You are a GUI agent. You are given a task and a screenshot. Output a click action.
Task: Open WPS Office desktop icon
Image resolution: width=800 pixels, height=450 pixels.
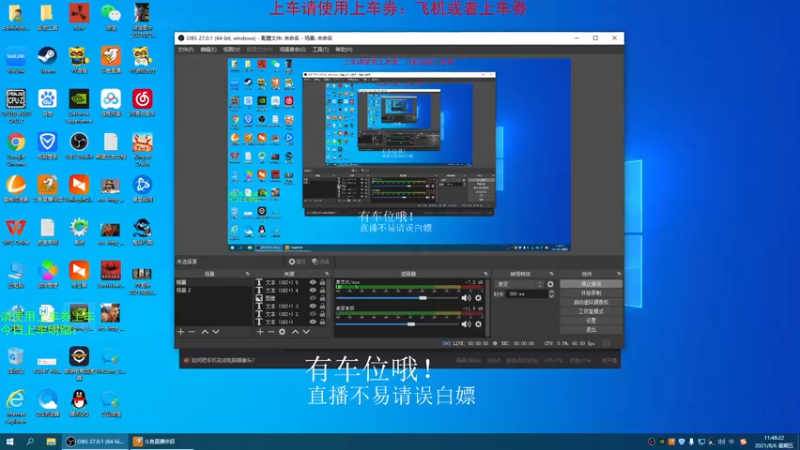click(16, 232)
